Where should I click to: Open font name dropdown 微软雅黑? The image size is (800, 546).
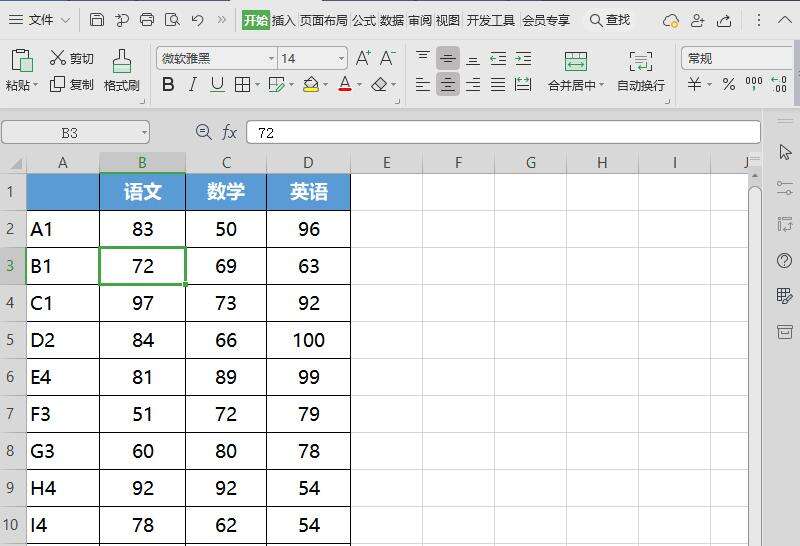(271, 58)
